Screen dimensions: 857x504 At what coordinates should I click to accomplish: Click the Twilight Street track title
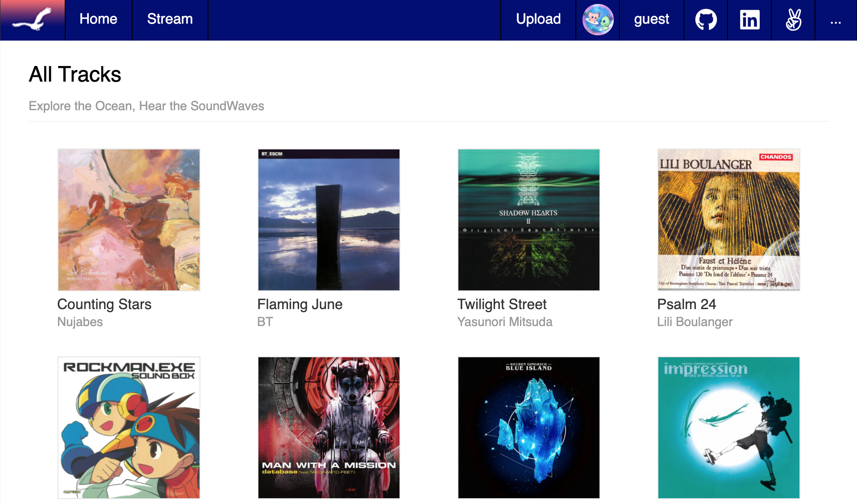point(502,304)
